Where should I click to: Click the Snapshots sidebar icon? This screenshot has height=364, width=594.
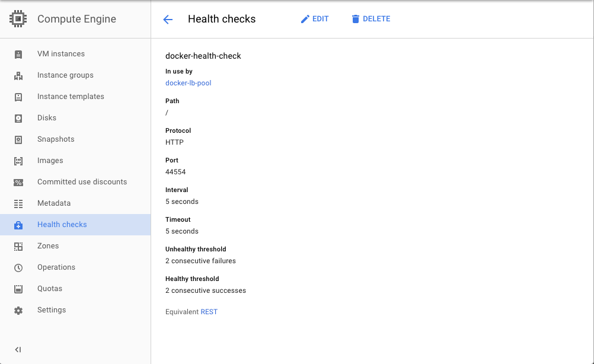tap(18, 140)
